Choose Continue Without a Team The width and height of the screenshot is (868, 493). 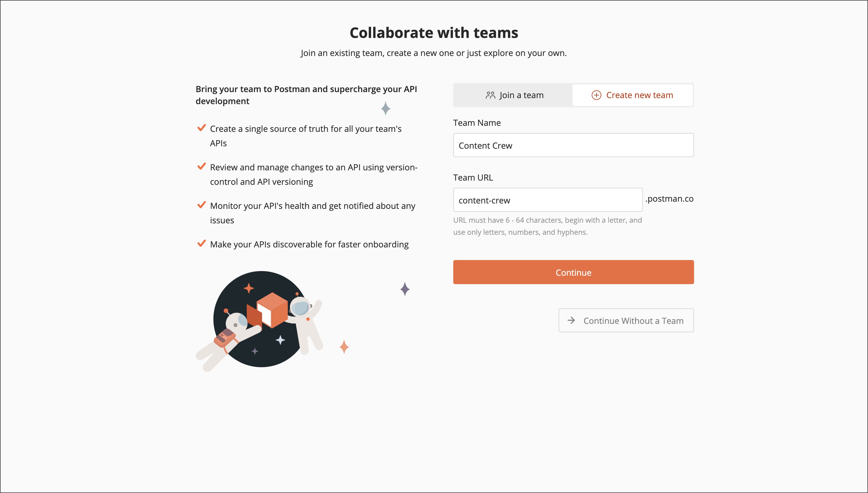(626, 320)
